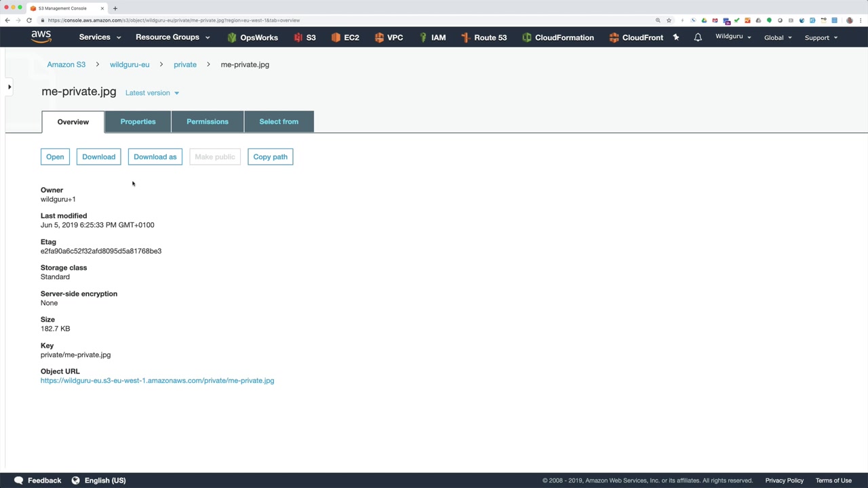
Task: Bookmark this page with the star icon
Action: point(669,20)
